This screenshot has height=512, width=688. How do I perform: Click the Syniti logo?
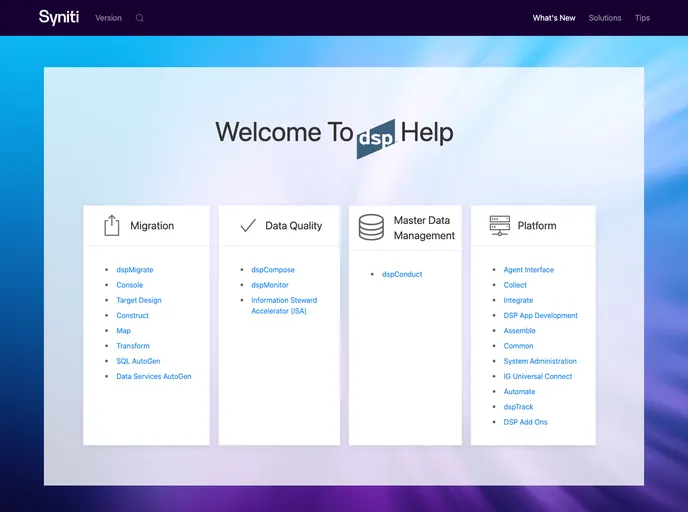(x=58, y=17)
